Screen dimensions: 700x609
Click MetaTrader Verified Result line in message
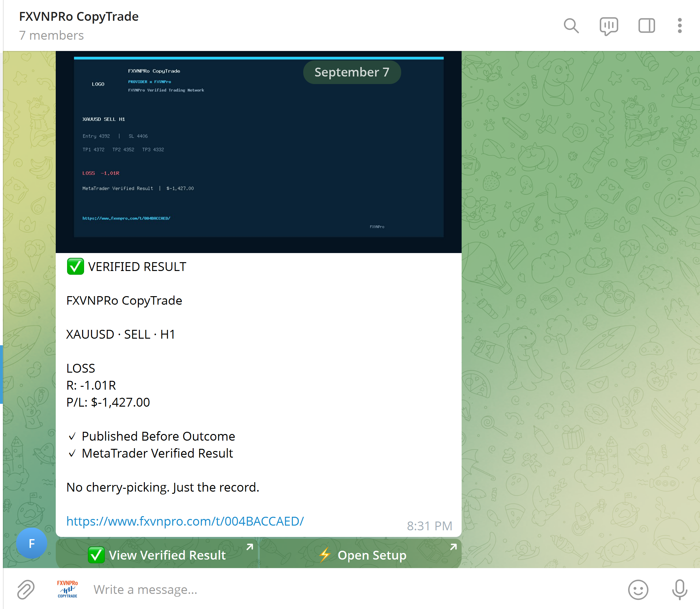coord(151,453)
